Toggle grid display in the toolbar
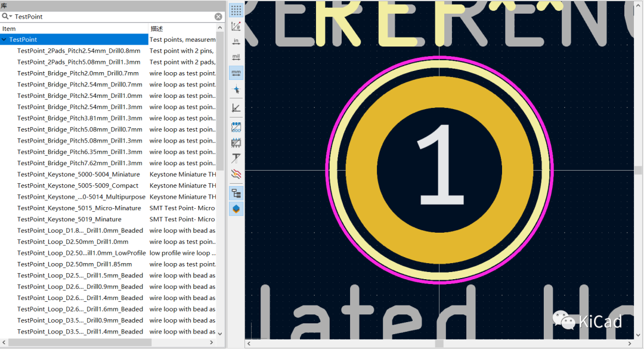This screenshot has height=349, width=644. [x=236, y=10]
